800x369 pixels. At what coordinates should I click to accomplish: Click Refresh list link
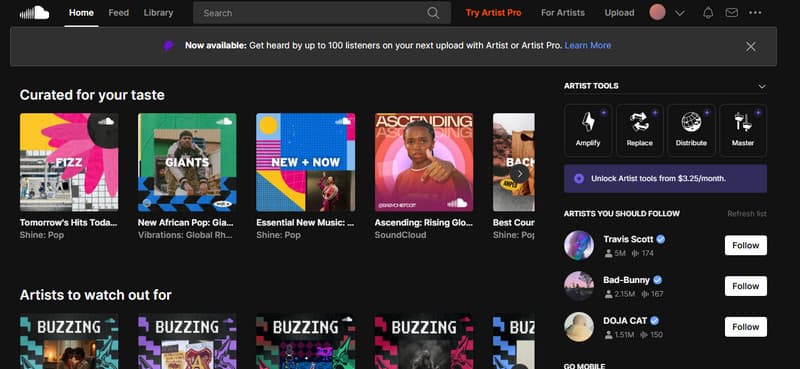click(747, 214)
